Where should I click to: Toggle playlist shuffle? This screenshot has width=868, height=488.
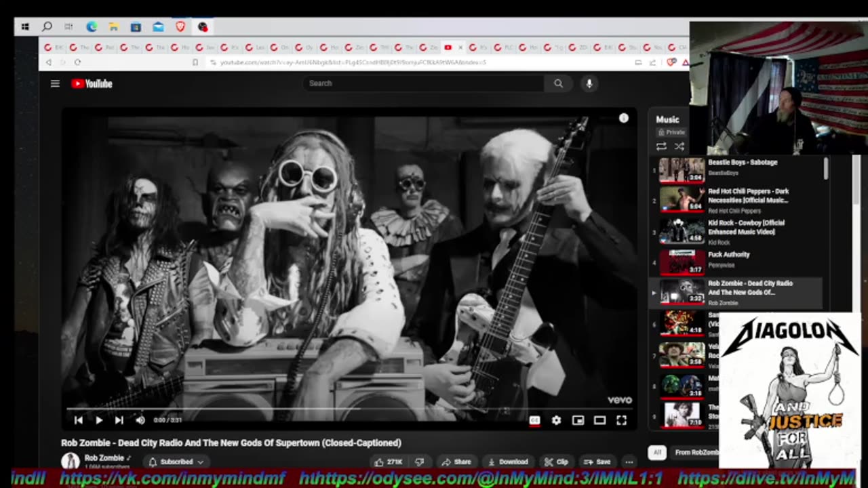point(679,146)
